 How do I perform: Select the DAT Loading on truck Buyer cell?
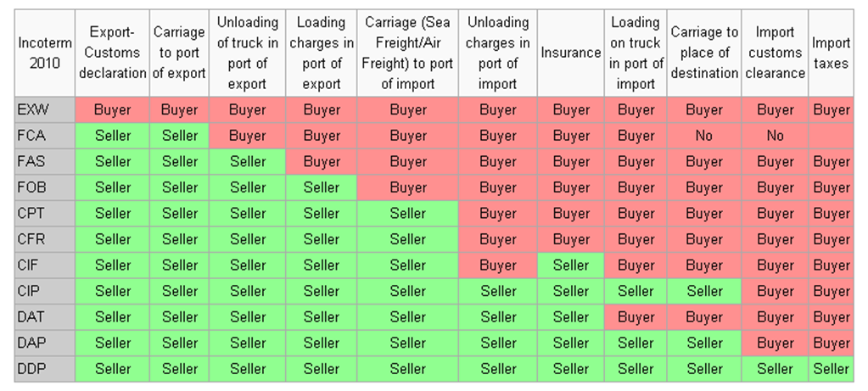(x=636, y=317)
